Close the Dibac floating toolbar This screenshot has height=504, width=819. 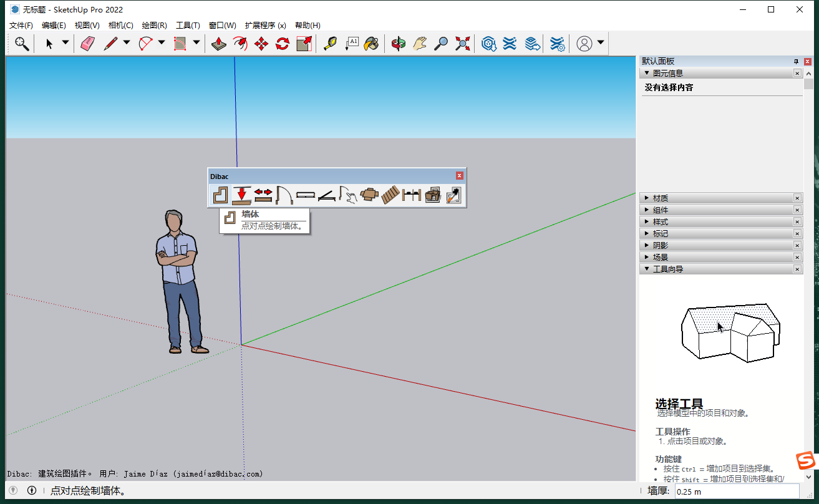pos(460,176)
